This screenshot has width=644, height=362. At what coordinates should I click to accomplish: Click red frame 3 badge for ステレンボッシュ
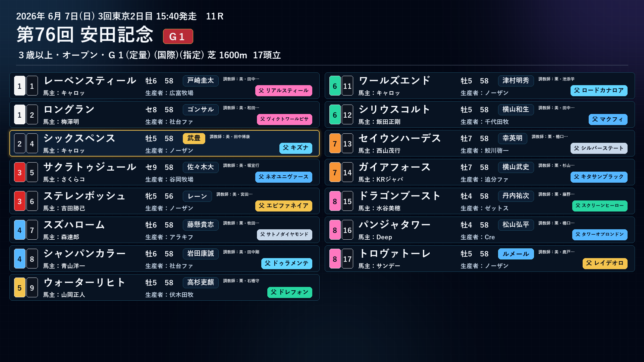(19, 201)
